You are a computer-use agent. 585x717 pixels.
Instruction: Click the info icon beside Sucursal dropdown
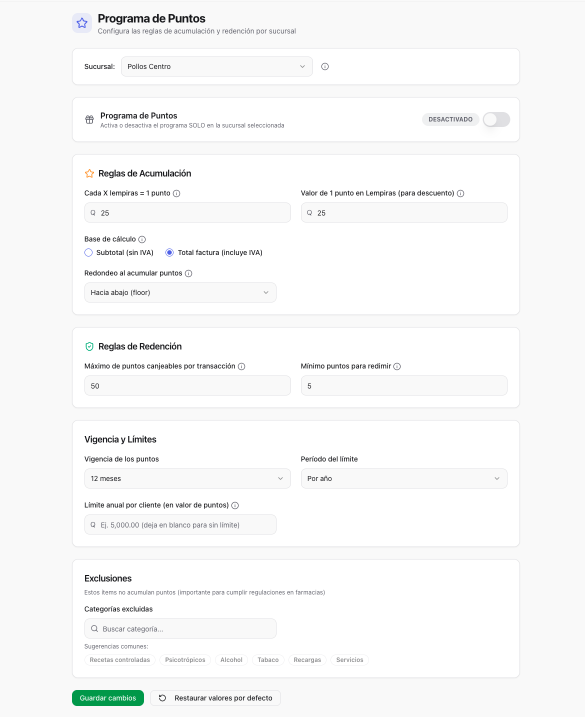point(325,67)
